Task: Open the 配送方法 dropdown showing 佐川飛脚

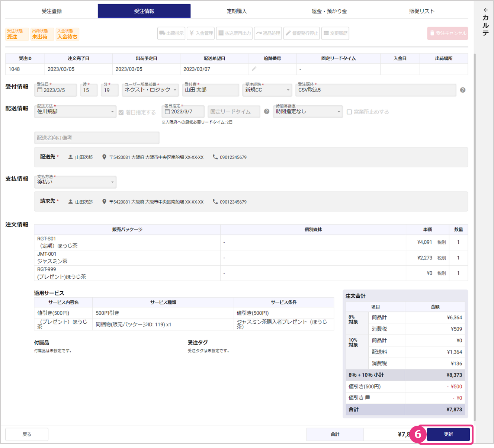Action: click(x=76, y=112)
